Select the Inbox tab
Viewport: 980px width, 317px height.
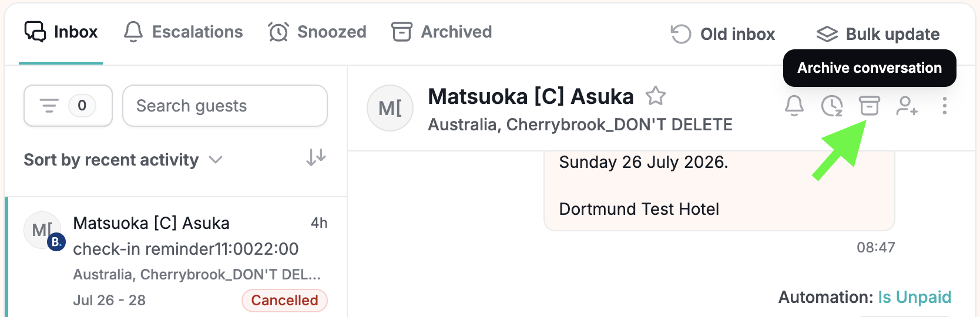point(61,32)
